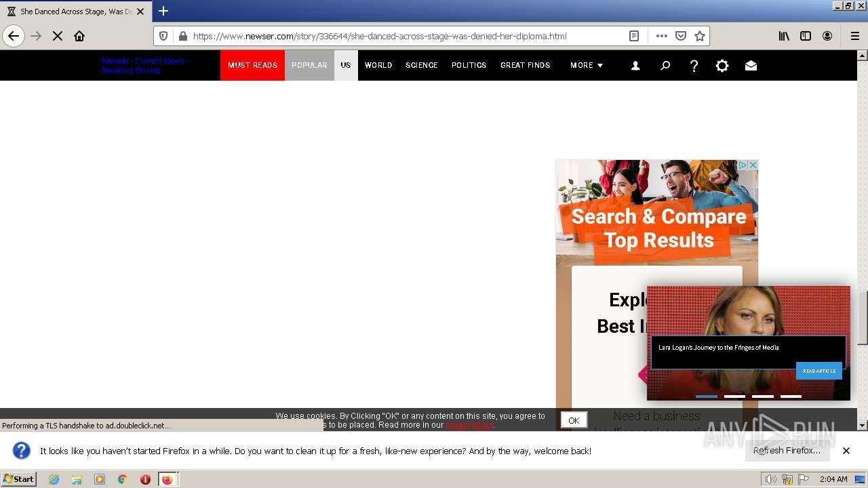Open Windows Explorer folder in taskbar
Screen dimensions: 868x488
77,479
